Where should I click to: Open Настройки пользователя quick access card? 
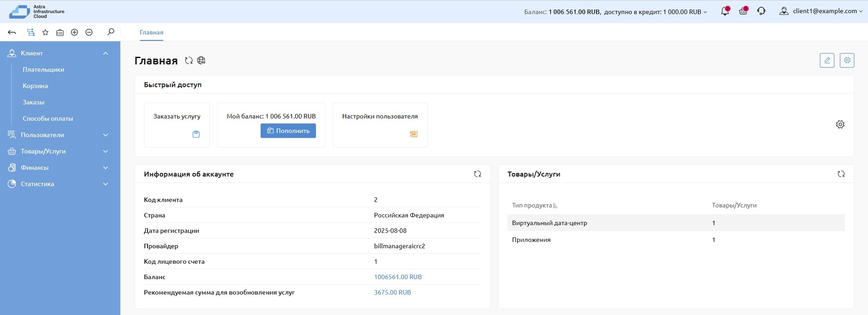380,125
